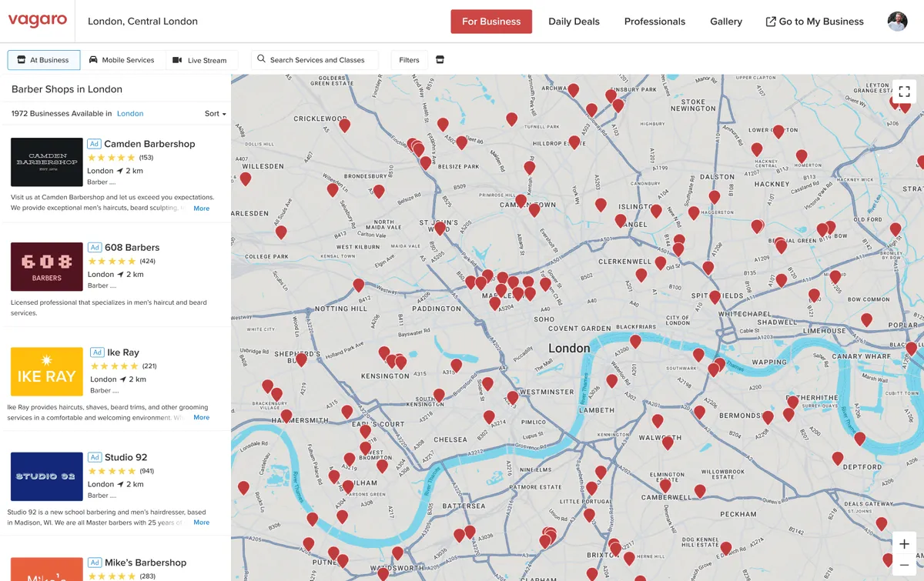The image size is (924, 581).
Task: Click distance arrow icon on Camden Barbershop
Action: click(x=120, y=171)
